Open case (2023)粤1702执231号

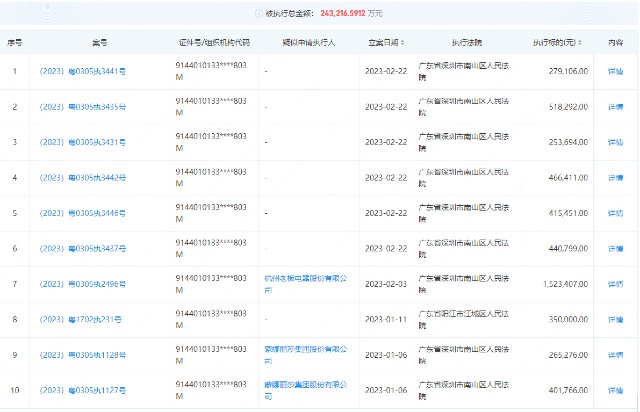78,319
